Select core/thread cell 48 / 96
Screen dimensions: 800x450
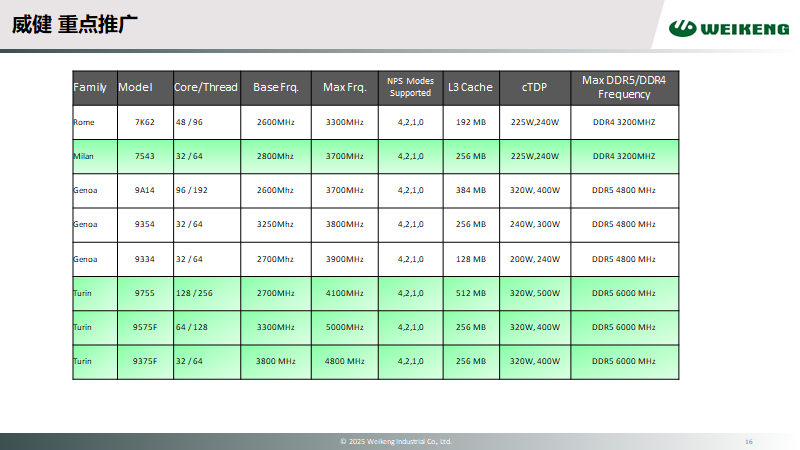pos(207,122)
